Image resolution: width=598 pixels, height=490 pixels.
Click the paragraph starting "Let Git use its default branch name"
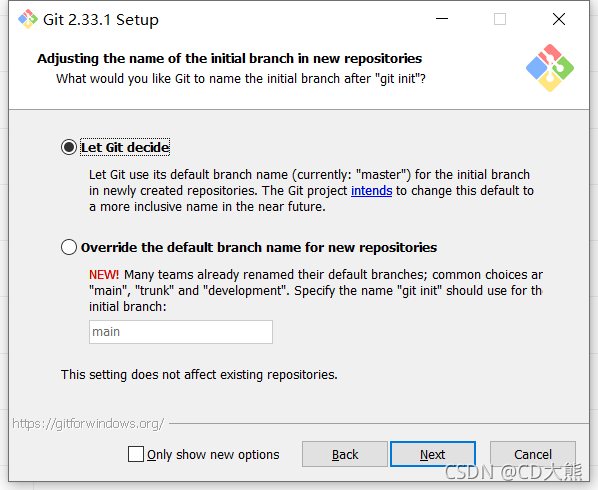point(311,190)
